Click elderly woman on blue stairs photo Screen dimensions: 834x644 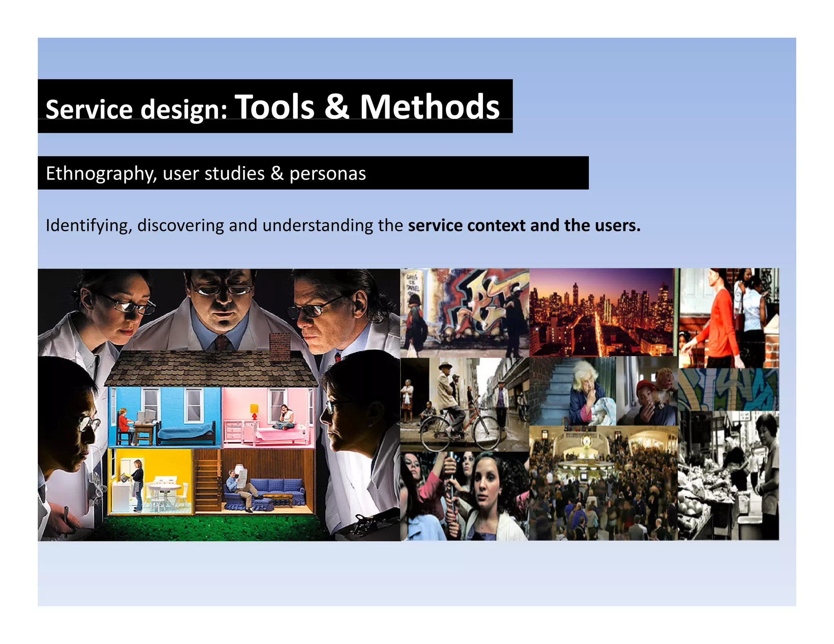tap(573, 391)
